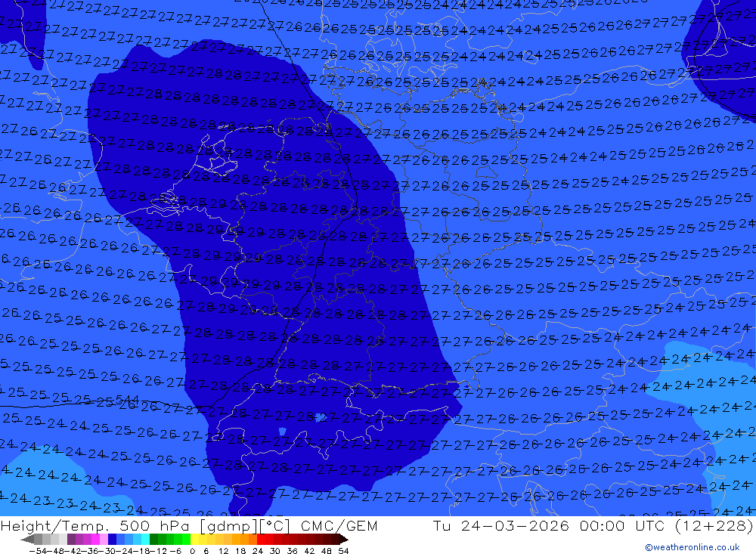Click the left arrow end of color scale
Image resolution: width=756 pixels, height=554 pixels.
tap(27, 540)
